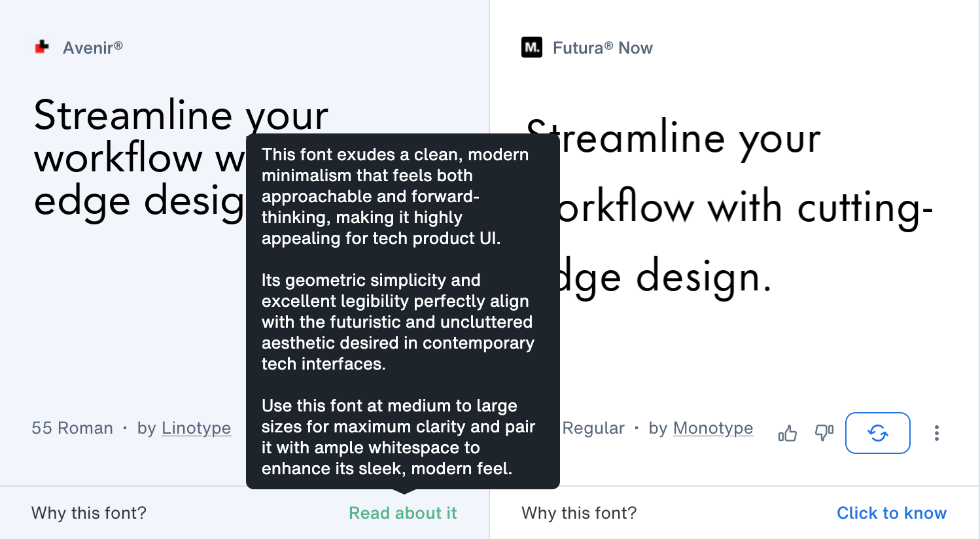Click the refresh arrows inside the outlined button
980x539 pixels.
click(877, 432)
